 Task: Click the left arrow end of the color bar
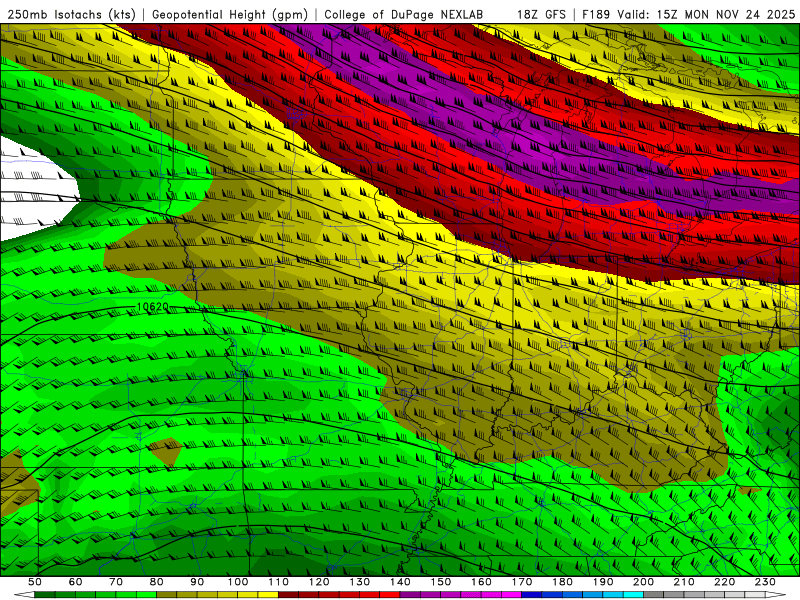click(24, 595)
